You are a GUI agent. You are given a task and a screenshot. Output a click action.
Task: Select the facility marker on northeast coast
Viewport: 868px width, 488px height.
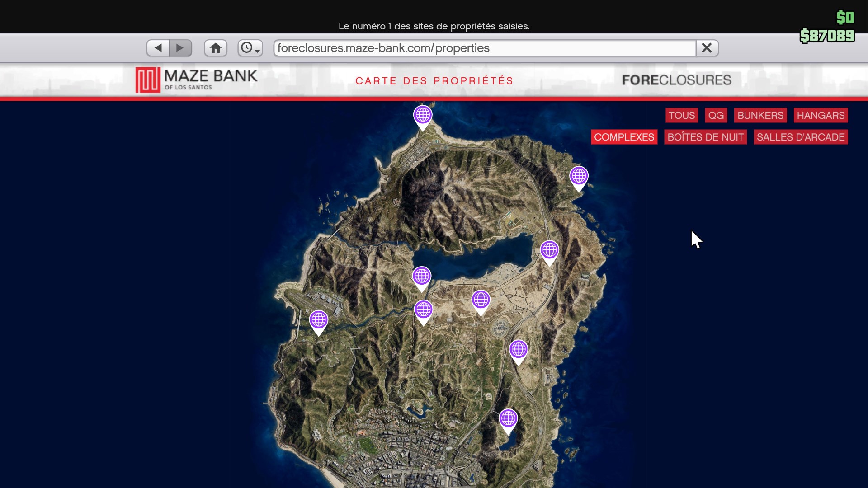[x=579, y=176]
